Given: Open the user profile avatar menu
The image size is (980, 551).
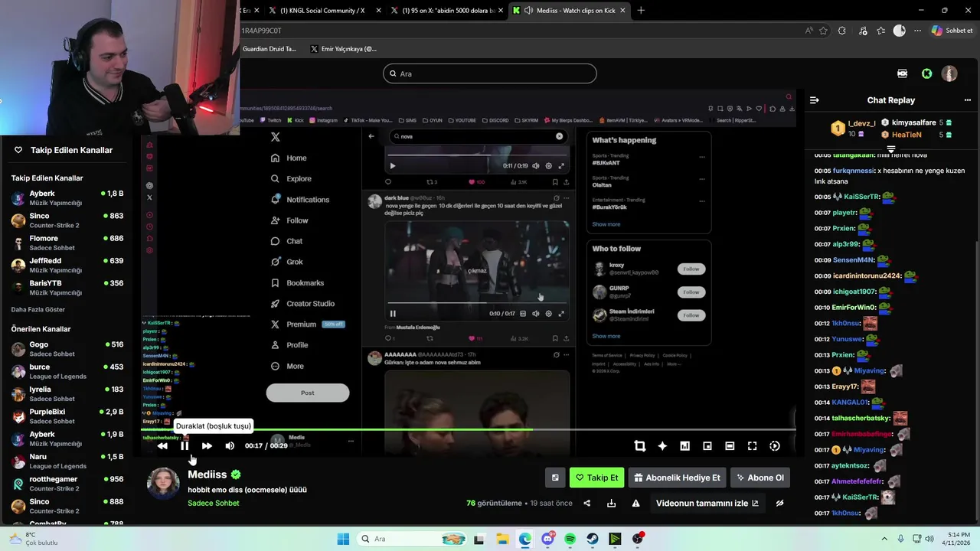Looking at the screenshot, I should (949, 73).
